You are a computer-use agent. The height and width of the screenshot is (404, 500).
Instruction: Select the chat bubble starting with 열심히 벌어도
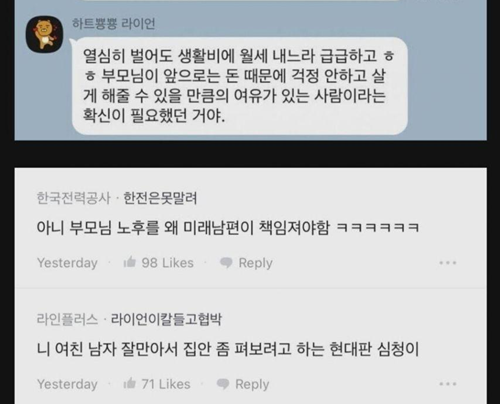tap(240, 86)
